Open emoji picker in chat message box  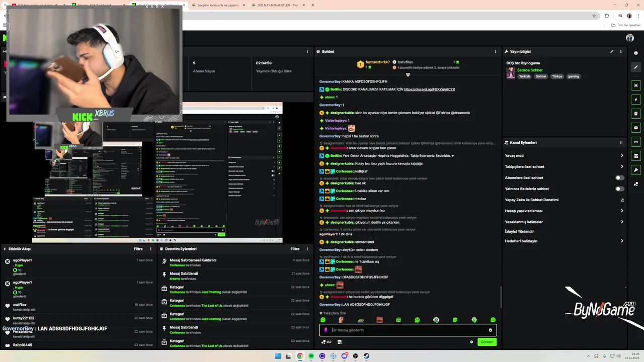tap(491, 330)
